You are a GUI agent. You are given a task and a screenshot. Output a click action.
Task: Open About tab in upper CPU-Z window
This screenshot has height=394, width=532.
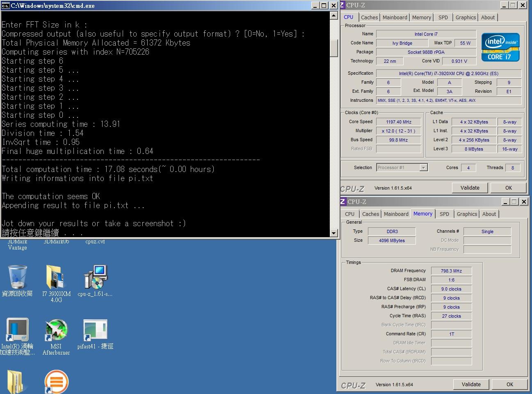(488, 17)
